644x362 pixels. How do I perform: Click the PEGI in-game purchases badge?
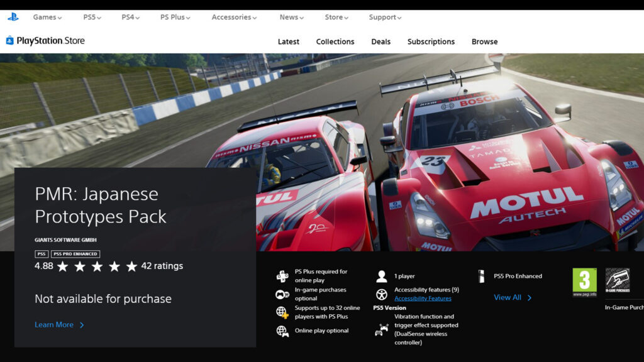click(618, 280)
